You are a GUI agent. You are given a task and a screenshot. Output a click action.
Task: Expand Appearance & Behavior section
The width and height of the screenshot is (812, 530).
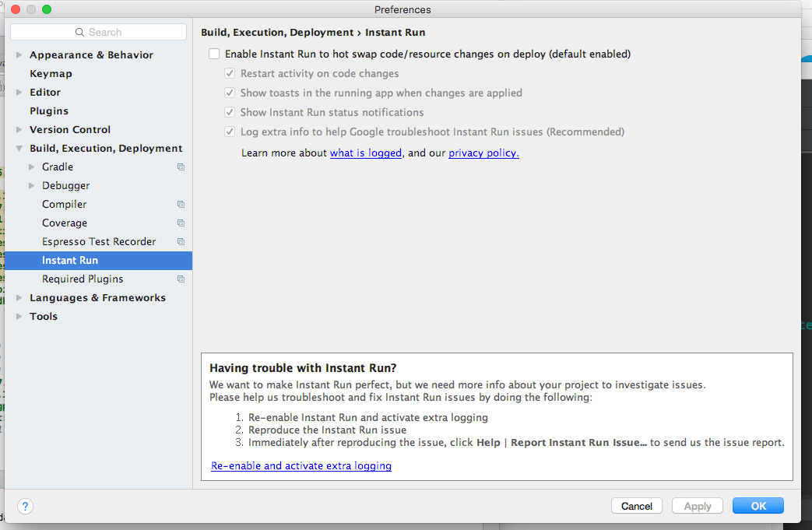[19, 54]
